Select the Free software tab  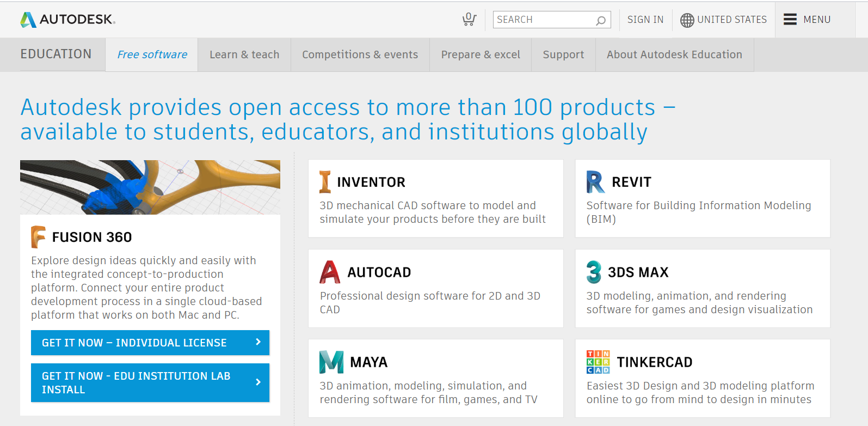[x=152, y=54]
